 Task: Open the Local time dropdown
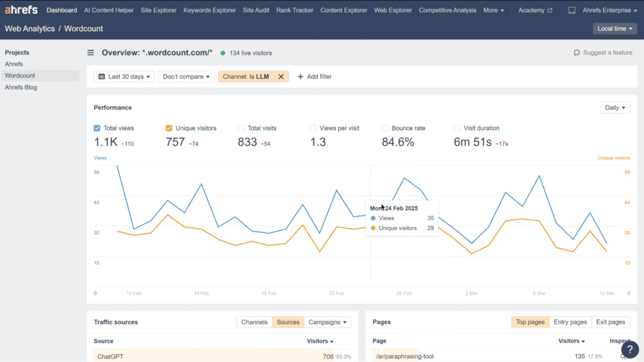coord(615,28)
